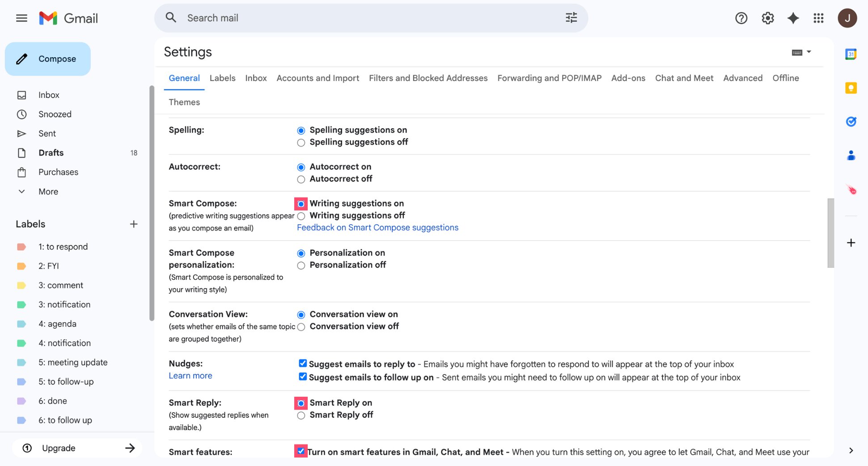
Task: Open the input tools dropdown arrow
Action: [x=809, y=52]
